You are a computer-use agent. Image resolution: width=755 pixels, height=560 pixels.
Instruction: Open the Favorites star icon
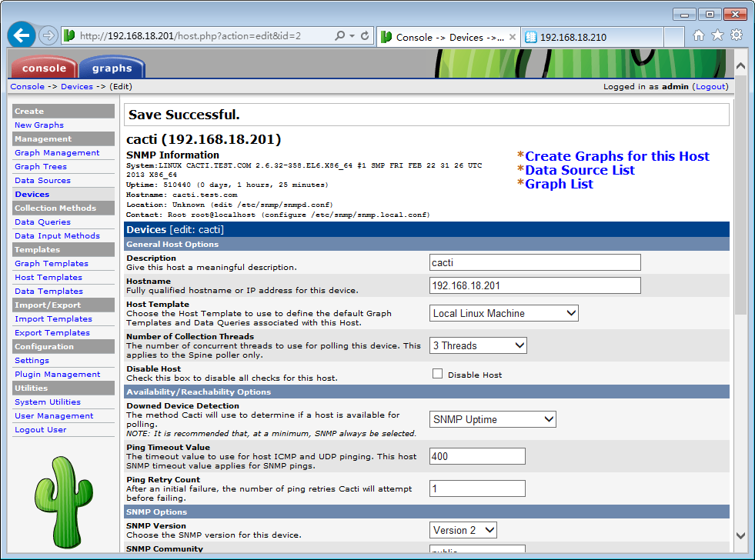point(717,35)
